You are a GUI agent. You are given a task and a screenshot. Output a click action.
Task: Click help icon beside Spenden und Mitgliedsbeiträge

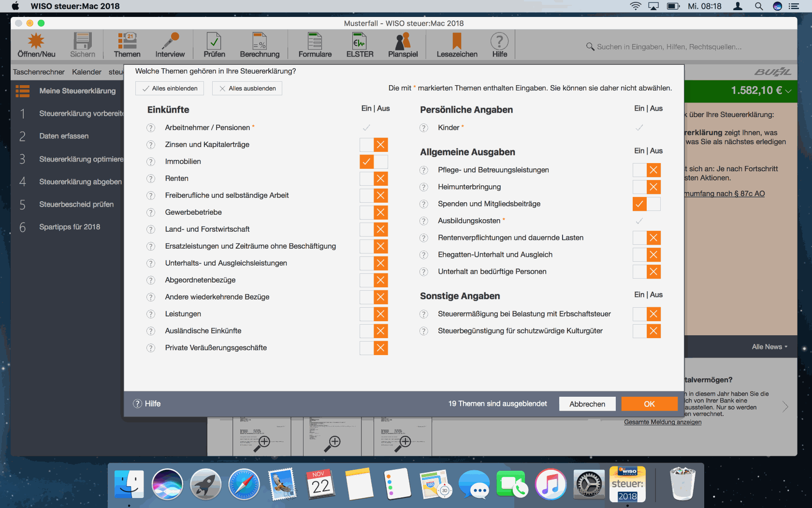tap(424, 204)
